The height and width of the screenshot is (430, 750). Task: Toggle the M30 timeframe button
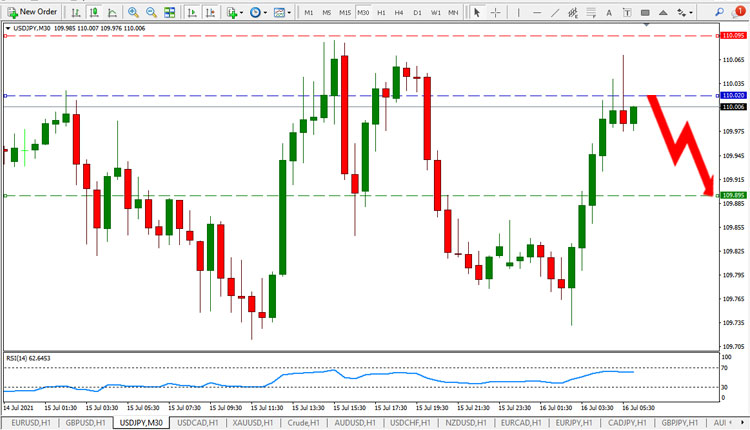[363, 12]
